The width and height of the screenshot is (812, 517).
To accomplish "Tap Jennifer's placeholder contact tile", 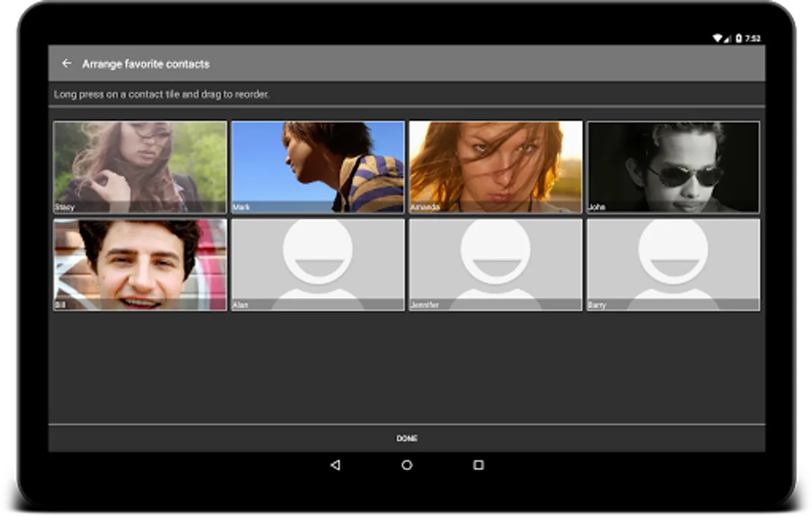I will (x=495, y=265).
